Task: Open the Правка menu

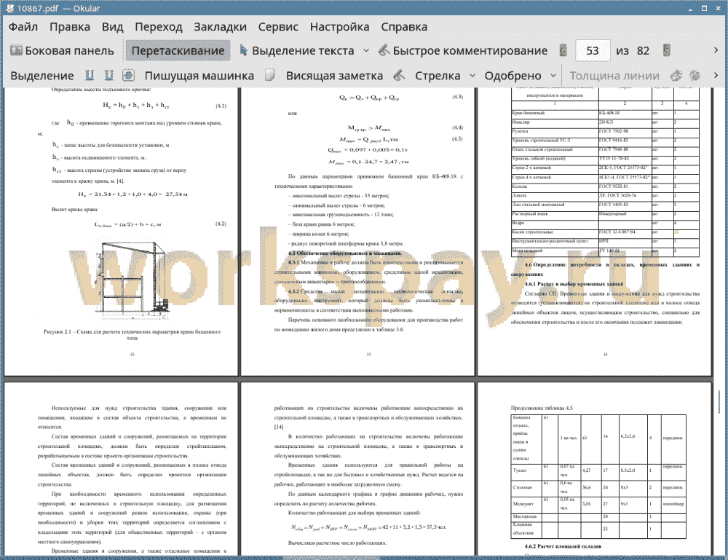Action: (70, 27)
